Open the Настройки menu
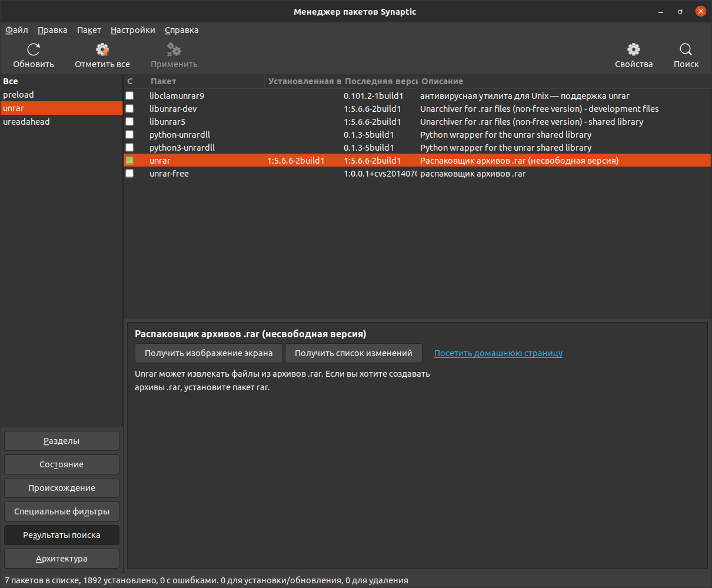 tap(132, 30)
